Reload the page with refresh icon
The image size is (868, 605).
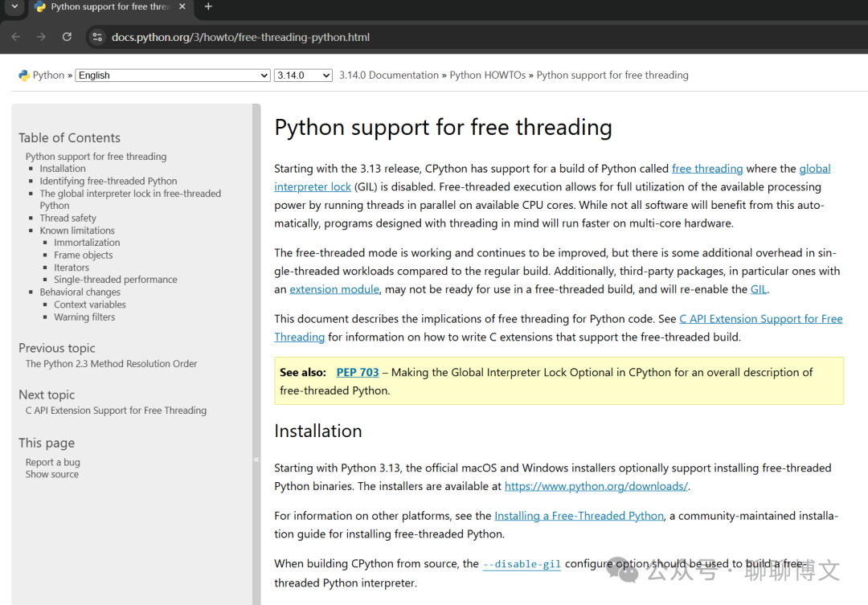(x=67, y=37)
